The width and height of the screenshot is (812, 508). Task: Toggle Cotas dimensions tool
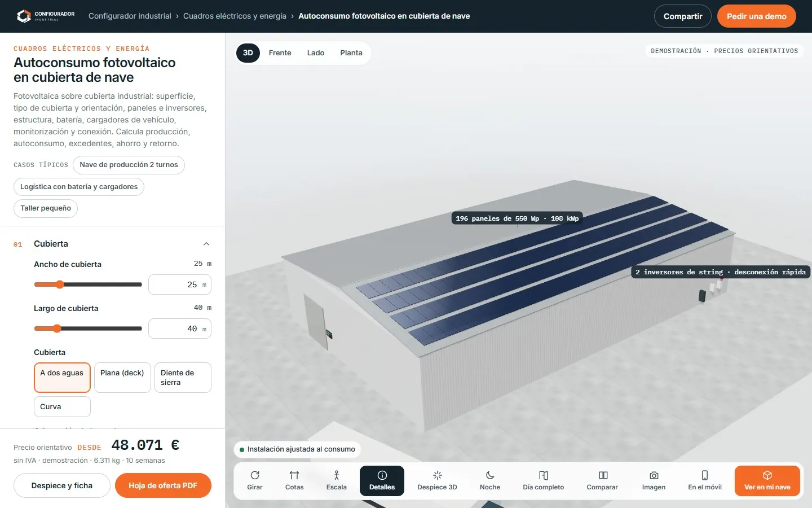(294, 481)
